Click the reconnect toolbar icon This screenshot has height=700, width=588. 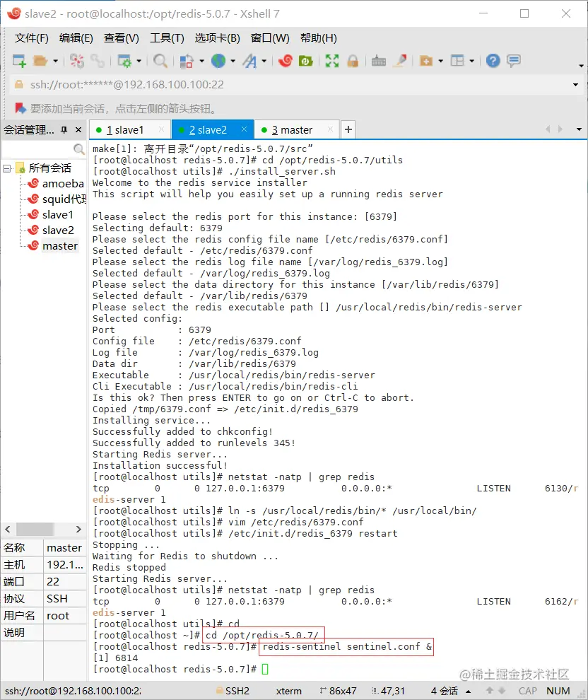pyautogui.click(x=77, y=60)
